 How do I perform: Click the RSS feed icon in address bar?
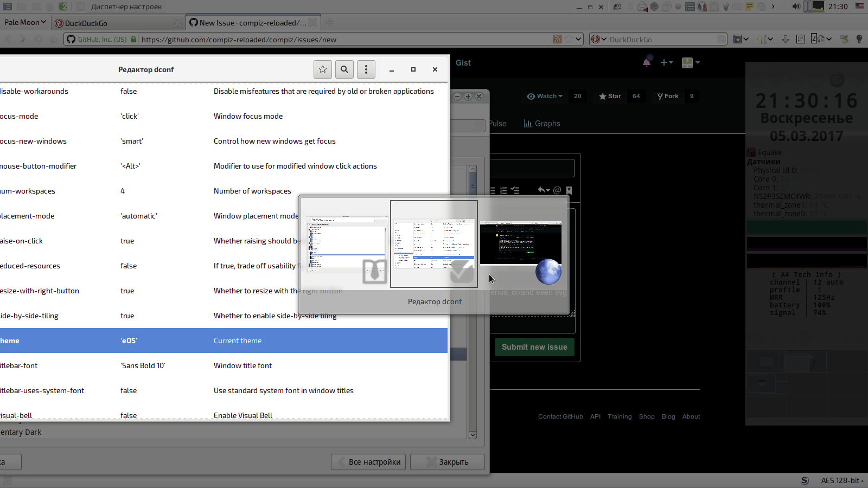[557, 39]
